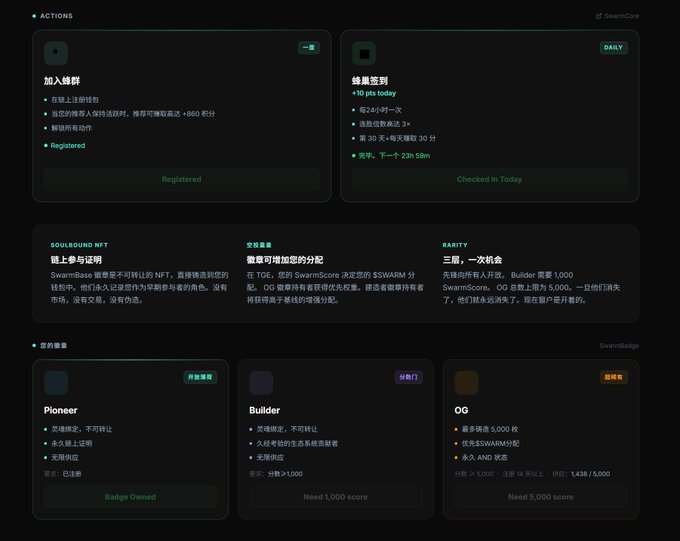Click the Pioneer card title

(x=60, y=410)
